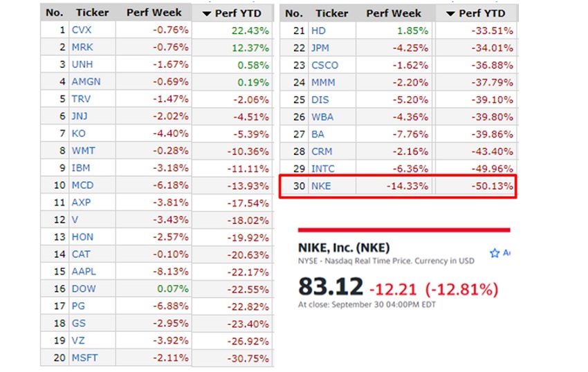Click the JPM ticker link
Viewport: 588px width, 372px height.
point(320,48)
